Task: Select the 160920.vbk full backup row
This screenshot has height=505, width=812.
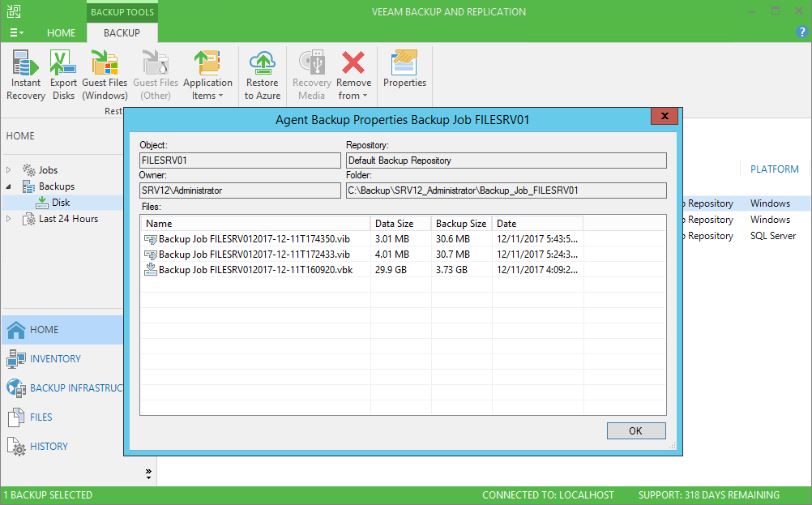Action: pyautogui.click(x=403, y=270)
